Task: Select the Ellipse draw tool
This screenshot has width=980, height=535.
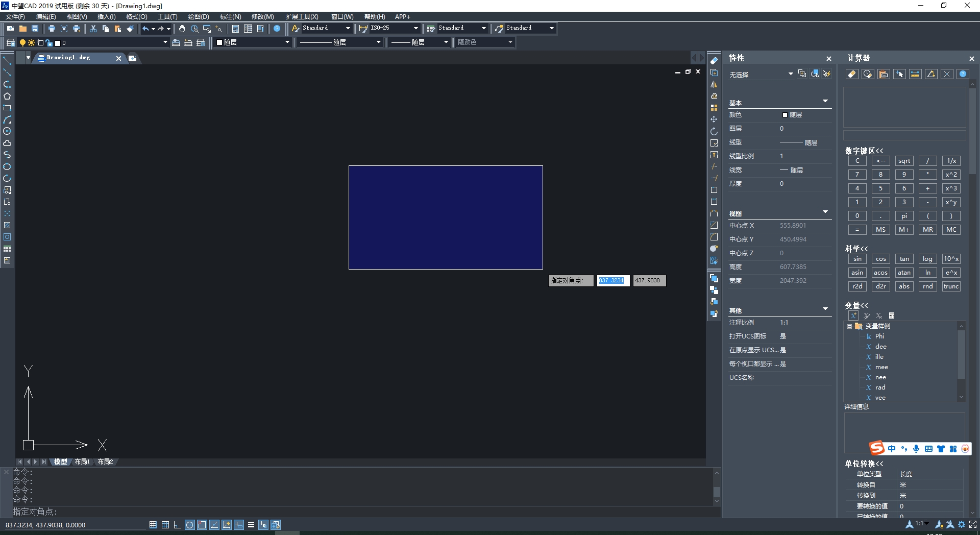Action: (x=7, y=166)
